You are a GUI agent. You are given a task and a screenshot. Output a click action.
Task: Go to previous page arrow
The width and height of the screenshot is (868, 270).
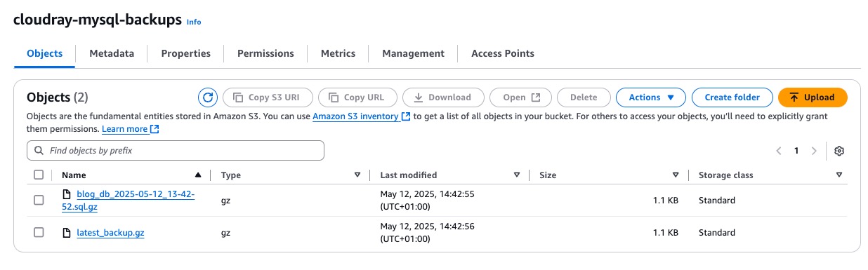click(779, 151)
